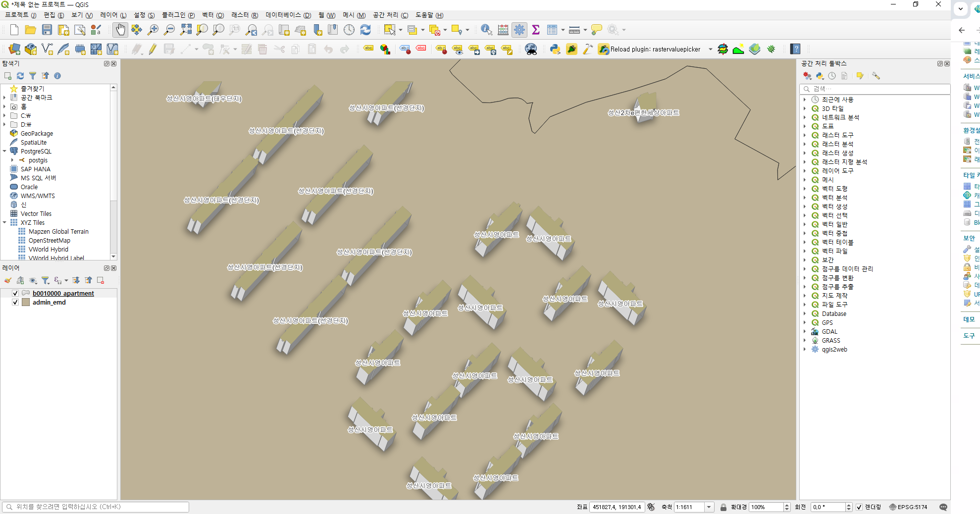Image resolution: width=980 pixels, height=514 pixels.
Task: Open Processing Toolbox options wrench icon
Action: (x=877, y=76)
